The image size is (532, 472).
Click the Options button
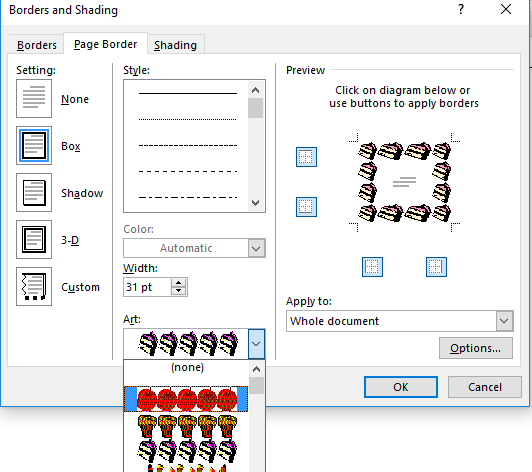(476, 348)
